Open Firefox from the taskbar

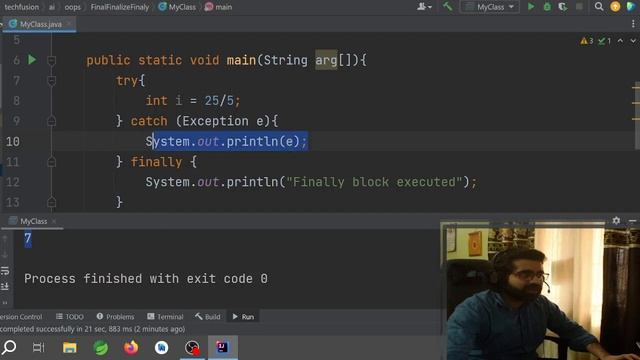131,348
